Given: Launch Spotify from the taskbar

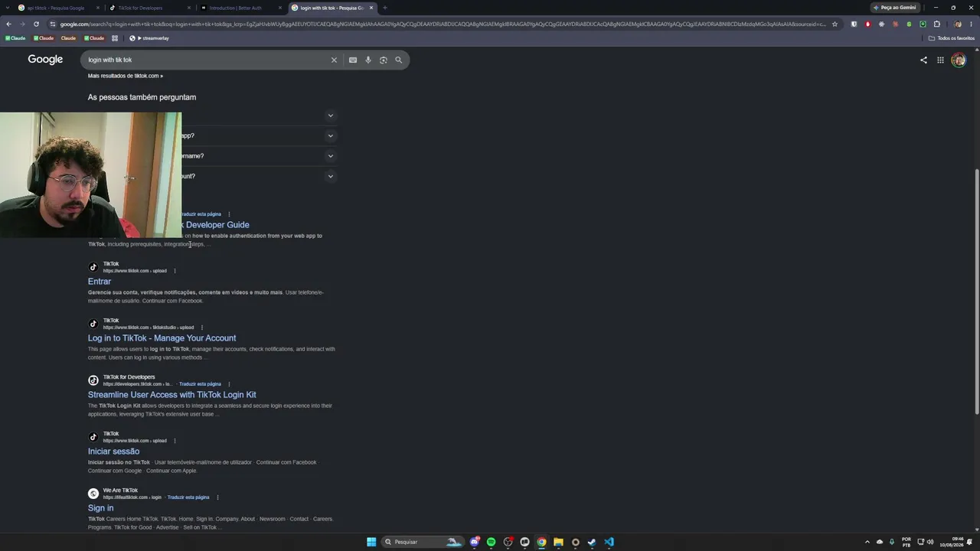Looking at the screenshot, I should pyautogui.click(x=491, y=542).
